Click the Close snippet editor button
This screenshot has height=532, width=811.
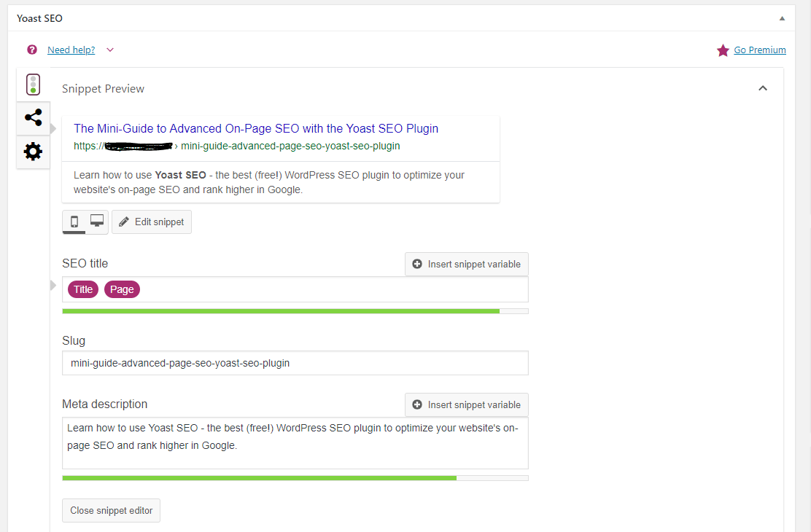pyautogui.click(x=111, y=510)
